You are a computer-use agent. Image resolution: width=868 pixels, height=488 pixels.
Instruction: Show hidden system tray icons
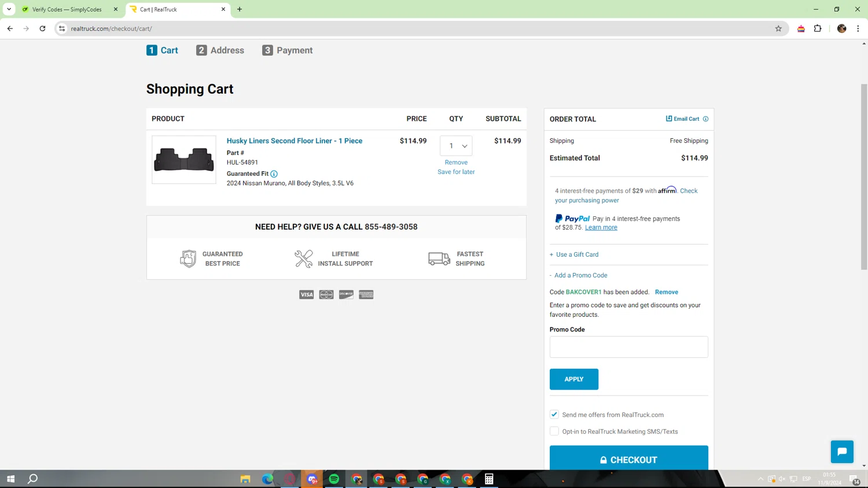(x=760, y=479)
